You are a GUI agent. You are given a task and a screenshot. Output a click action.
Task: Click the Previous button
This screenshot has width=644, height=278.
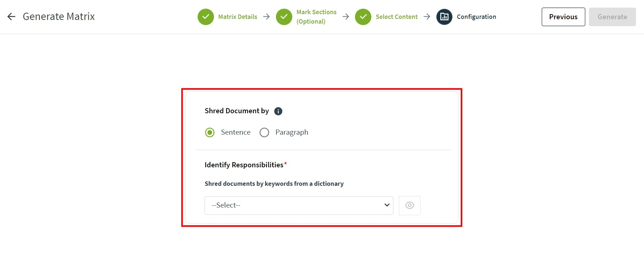pos(563,17)
